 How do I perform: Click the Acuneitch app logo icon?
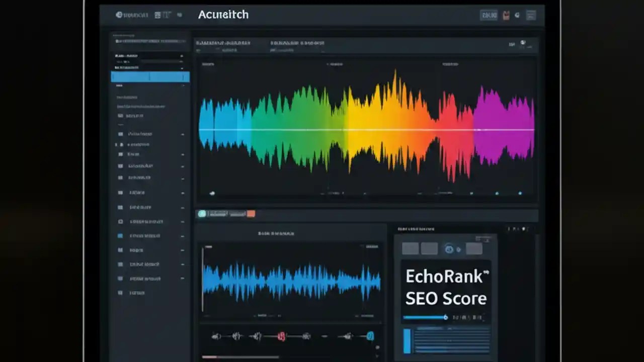pyautogui.click(x=120, y=15)
